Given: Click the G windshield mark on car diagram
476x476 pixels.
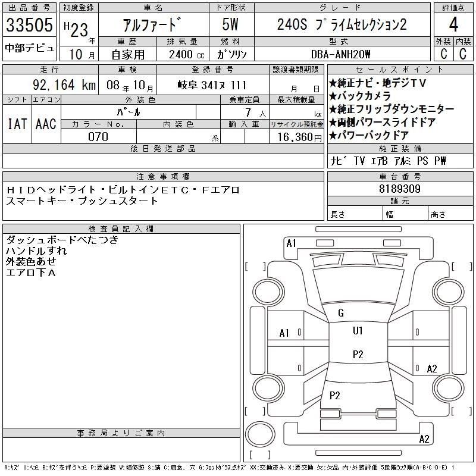Looking at the screenshot, I should pyautogui.click(x=340, y=313).
